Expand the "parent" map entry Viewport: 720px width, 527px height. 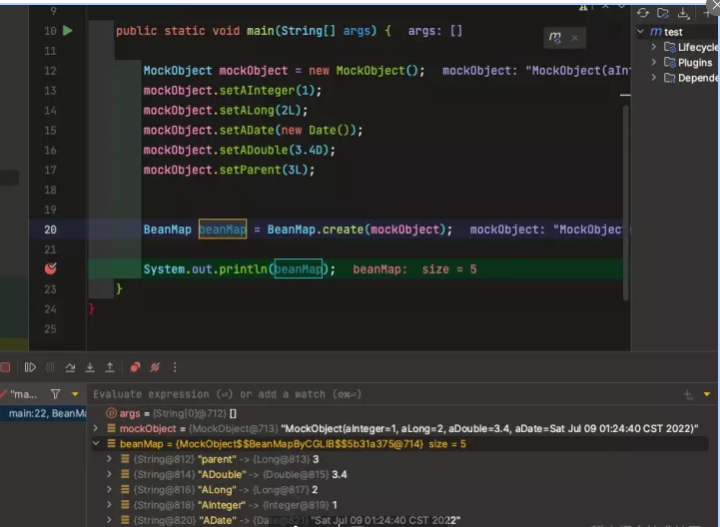pos(109,459)
